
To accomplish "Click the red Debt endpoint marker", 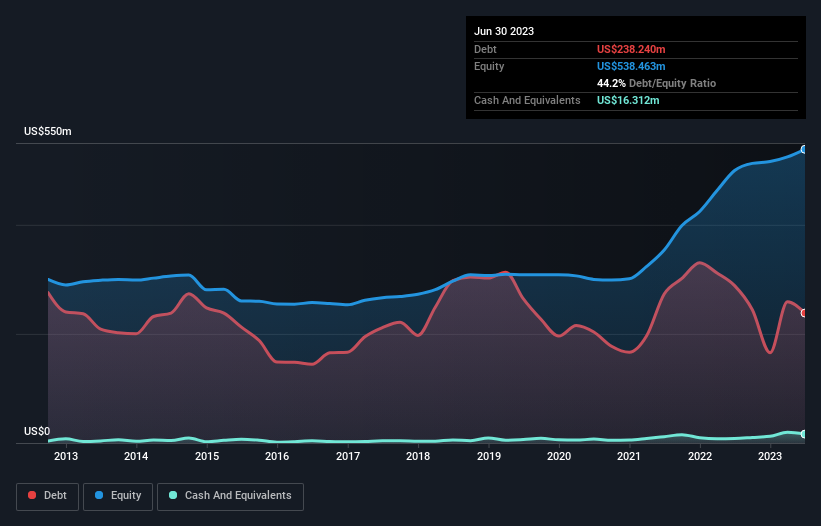I will pos(804,313).
